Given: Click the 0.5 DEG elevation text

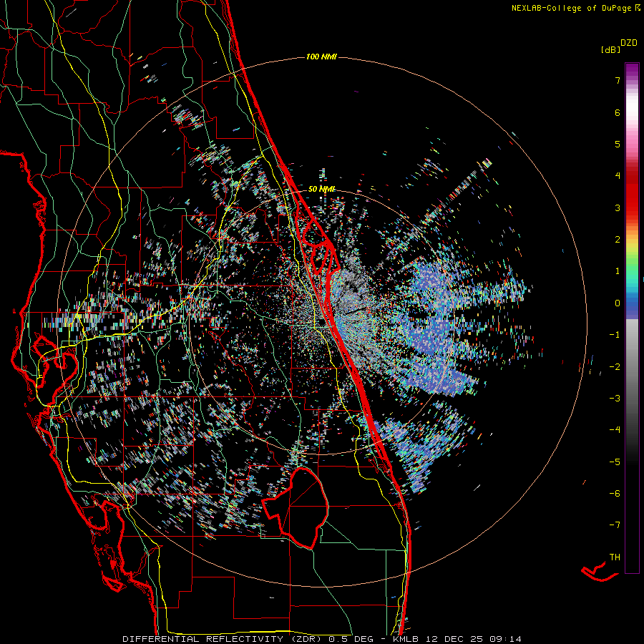Looking at the screenshot, I should [x=351, y=639].
